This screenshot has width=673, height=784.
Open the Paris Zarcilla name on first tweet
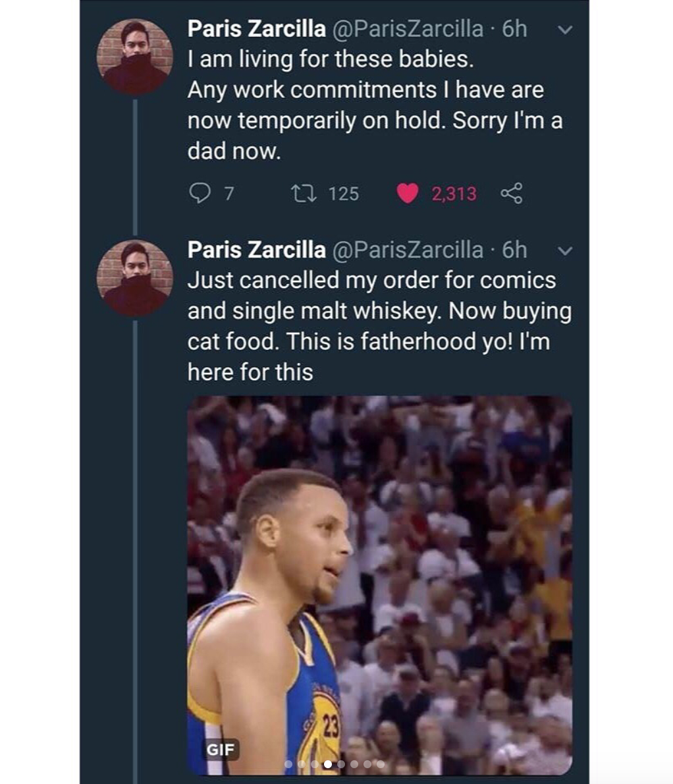256,29
